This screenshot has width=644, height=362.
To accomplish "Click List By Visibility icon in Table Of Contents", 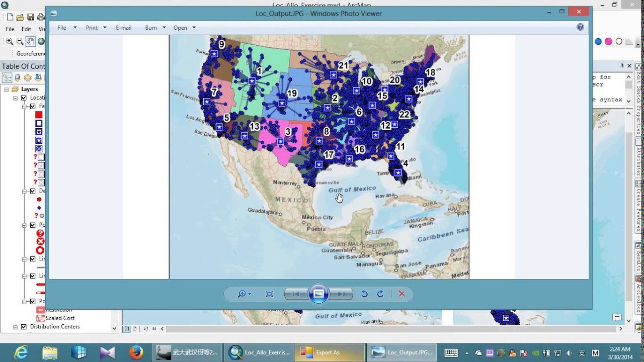I will click(x=28, y=77).
